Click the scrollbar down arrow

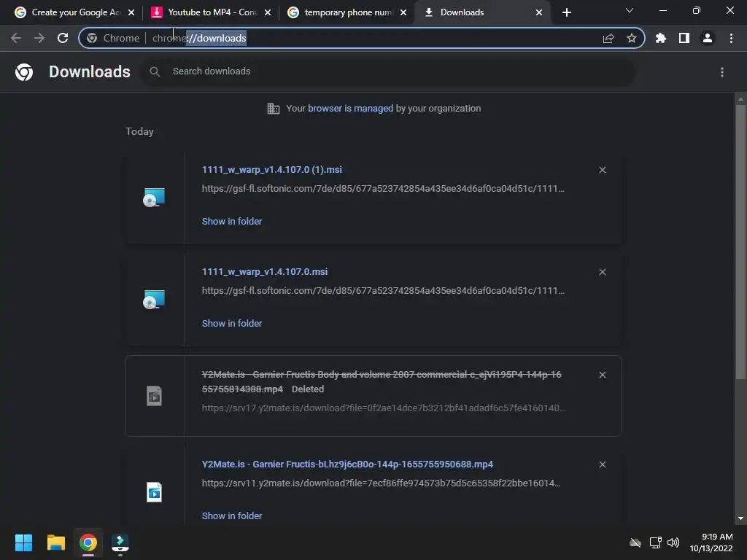tap(740, 518)
